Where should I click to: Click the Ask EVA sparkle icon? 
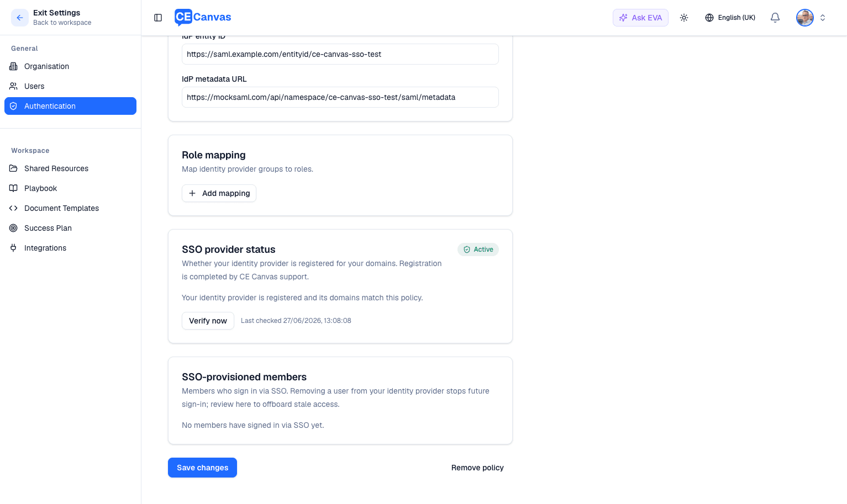pos(623,18)
